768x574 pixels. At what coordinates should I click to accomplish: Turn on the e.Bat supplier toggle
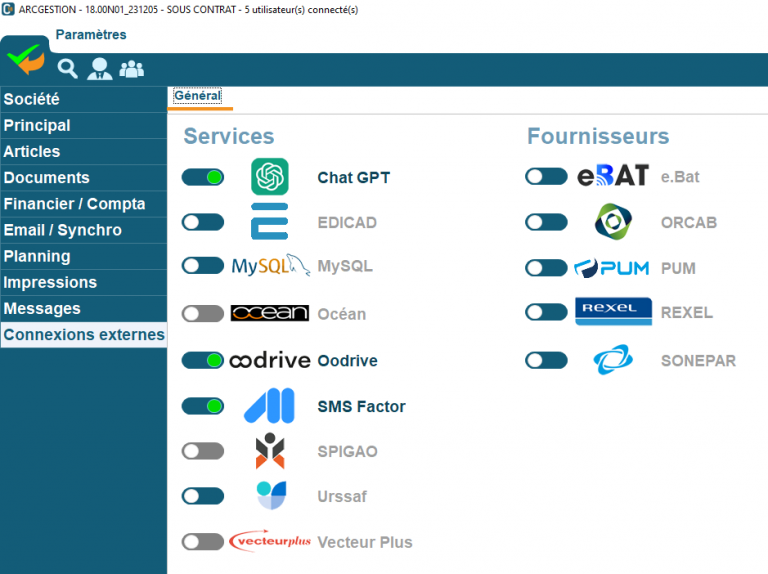pyautogui.click(x=546, y=177)
